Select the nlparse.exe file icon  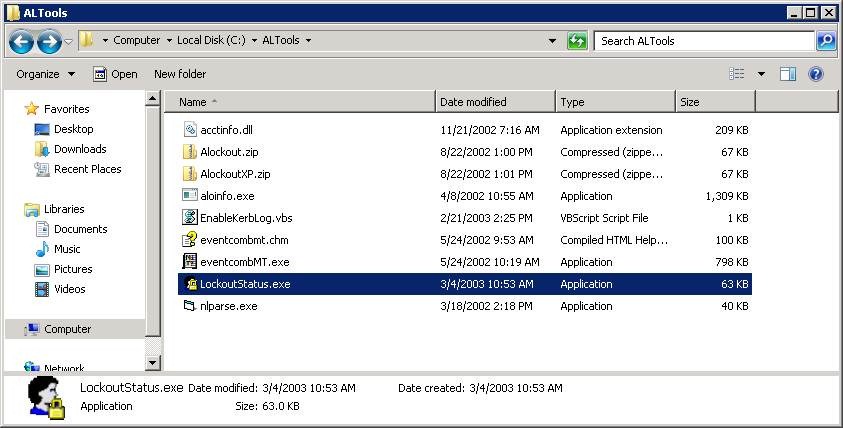coord(189,305)
